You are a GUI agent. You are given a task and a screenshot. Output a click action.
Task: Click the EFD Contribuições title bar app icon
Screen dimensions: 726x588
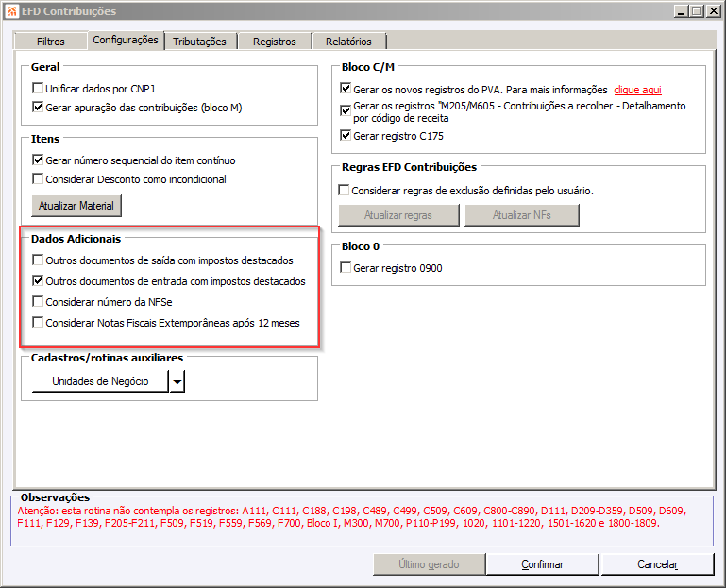(12, 10)
